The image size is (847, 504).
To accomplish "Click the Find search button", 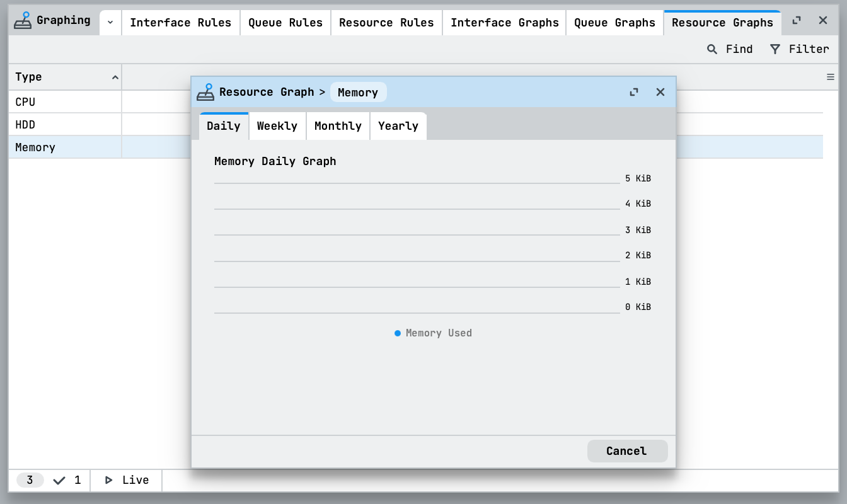I will [x=730, y=49].
